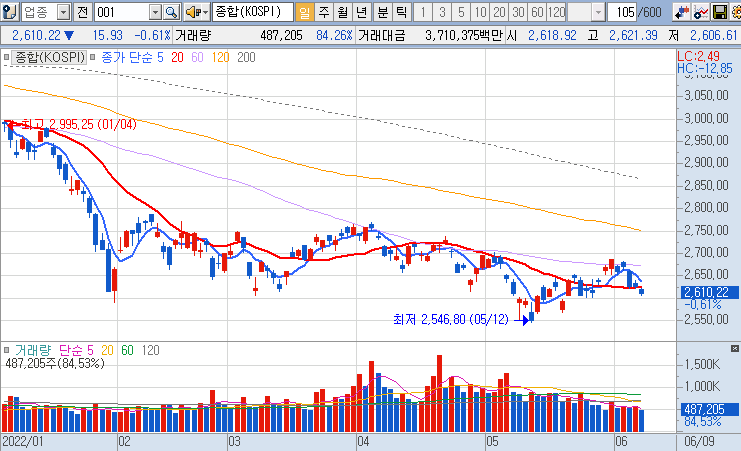Click the 거래대금 value 3,710,375백만

464,35
